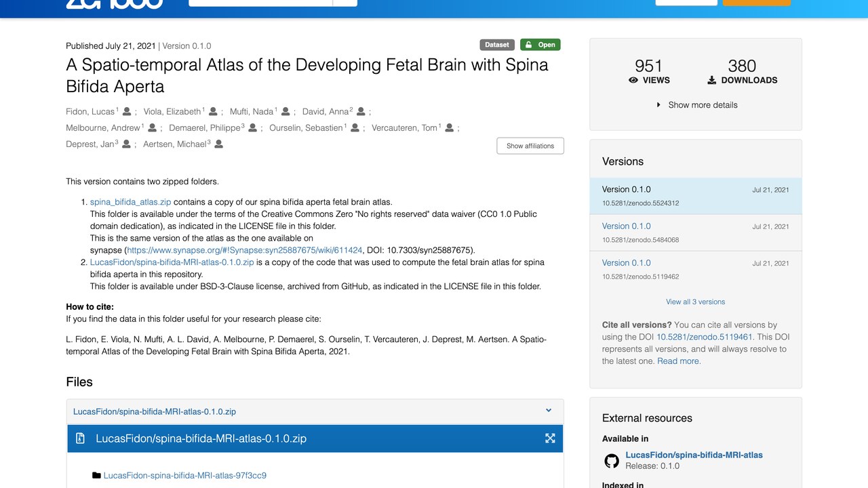868x488 pixels.
Task: Click the download icon next to DOWNLOADS
Action: tap(712, 80)
